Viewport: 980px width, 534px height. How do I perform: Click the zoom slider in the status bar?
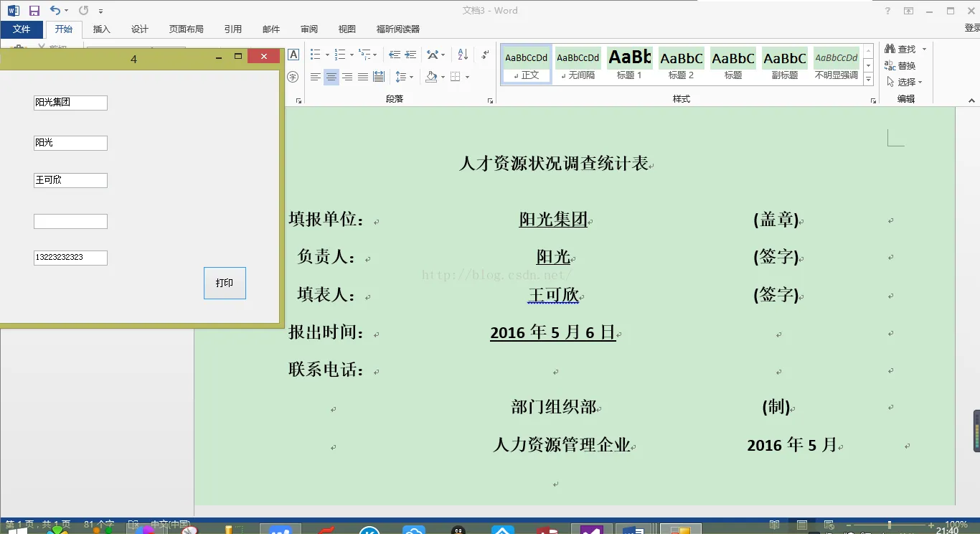pos(889,525)
